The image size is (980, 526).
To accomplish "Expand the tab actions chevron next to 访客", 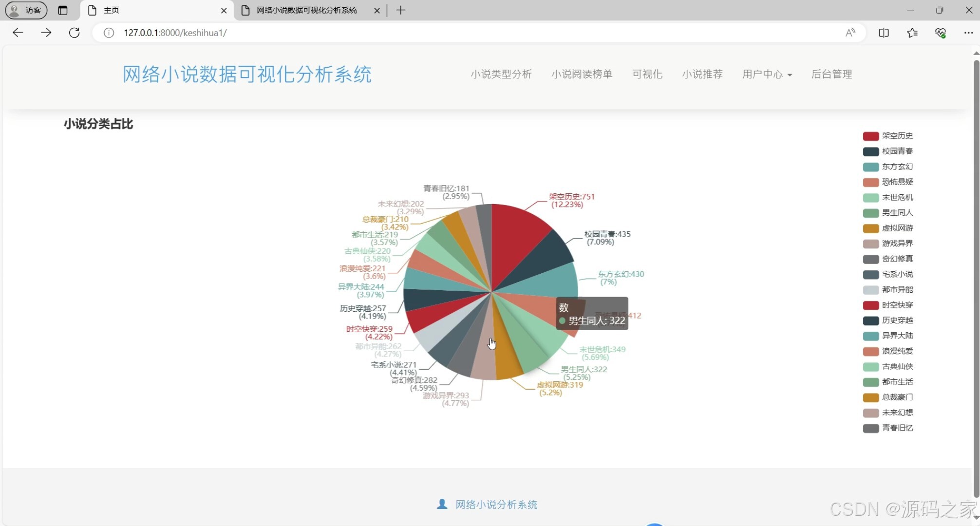I will click(63, 10).
